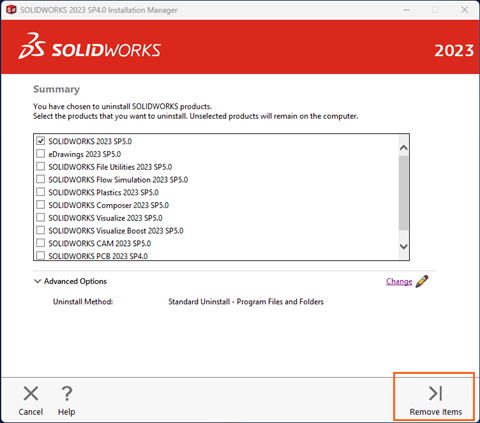Click the Remove Items arrow icon

(435, 393)
